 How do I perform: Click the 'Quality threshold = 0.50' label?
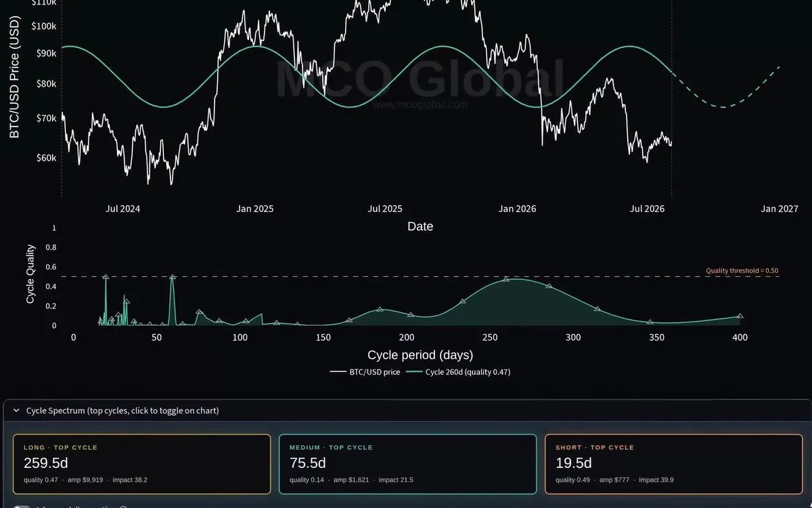742,270
